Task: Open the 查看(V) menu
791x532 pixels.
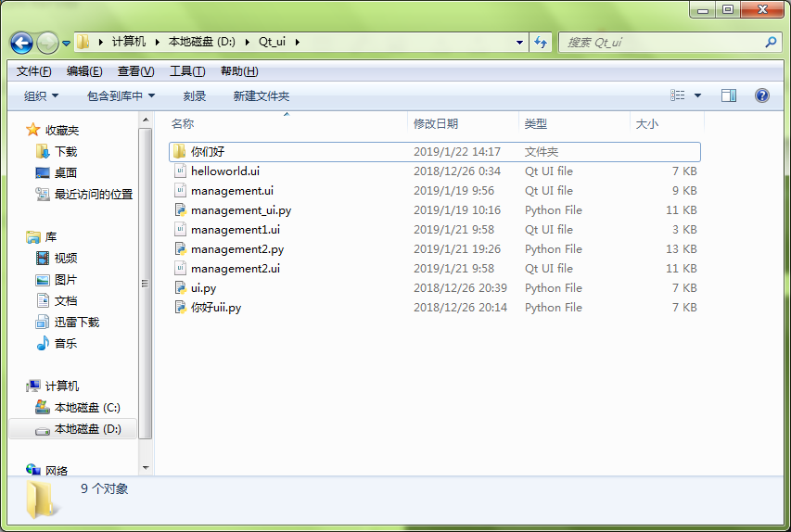Action: pos(135,71)
